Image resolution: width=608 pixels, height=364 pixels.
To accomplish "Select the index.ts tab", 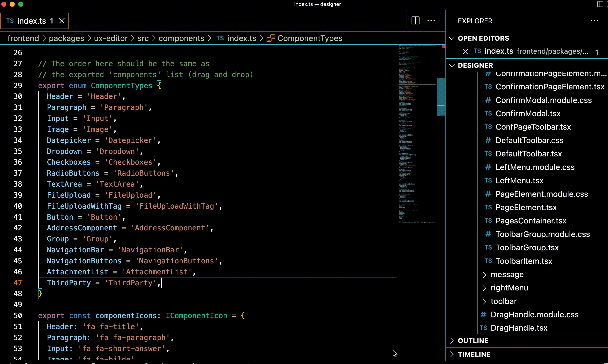I will 32,21.
